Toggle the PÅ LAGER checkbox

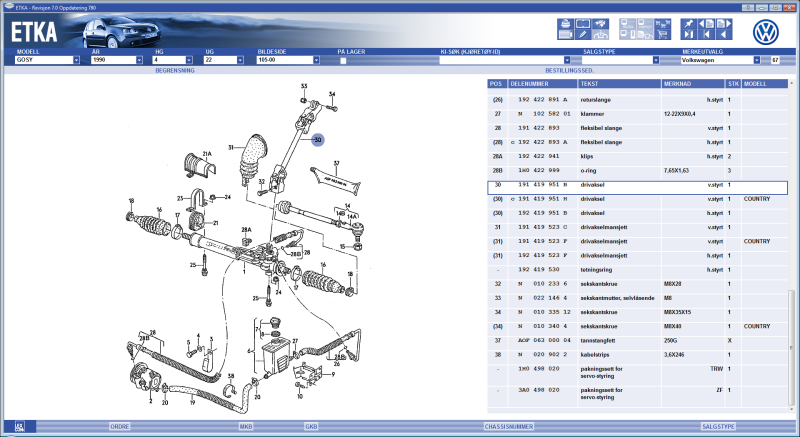[x=343, y=60]
